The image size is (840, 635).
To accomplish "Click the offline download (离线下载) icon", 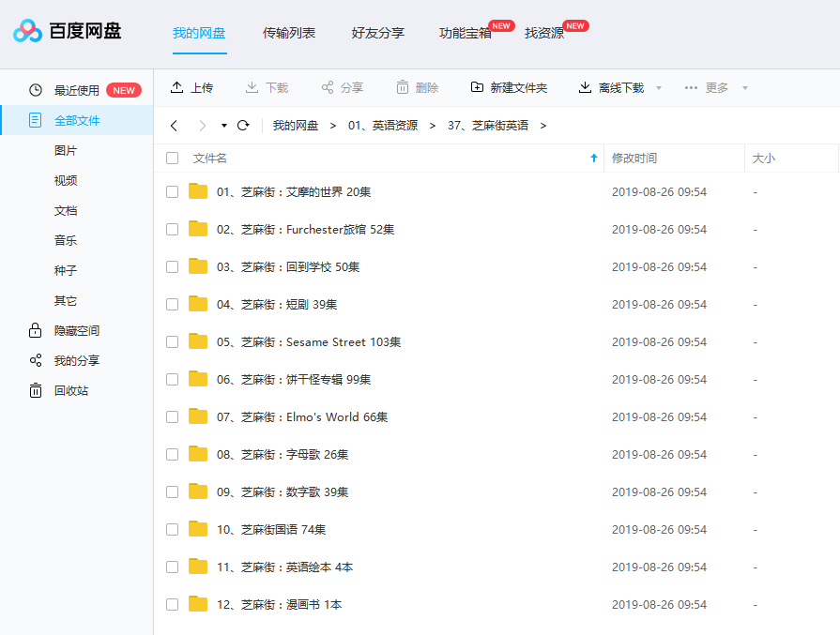I will click(x=585, y=87).
